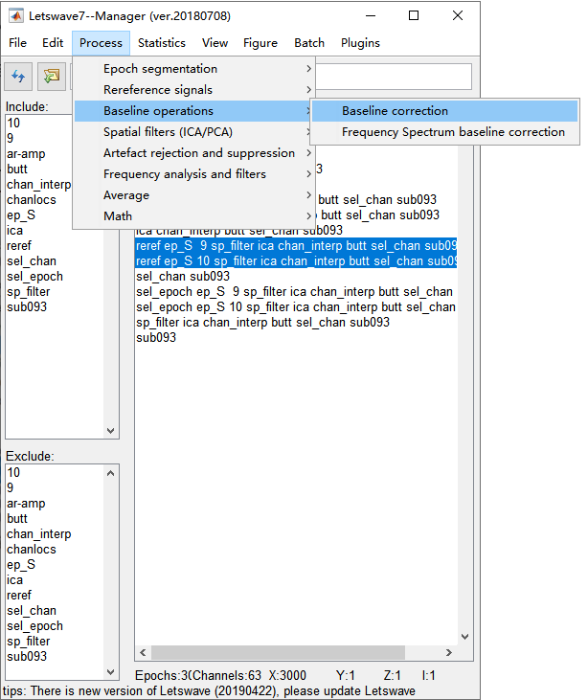
Task: Open the Statistics menu
Action: pos(162,43)
